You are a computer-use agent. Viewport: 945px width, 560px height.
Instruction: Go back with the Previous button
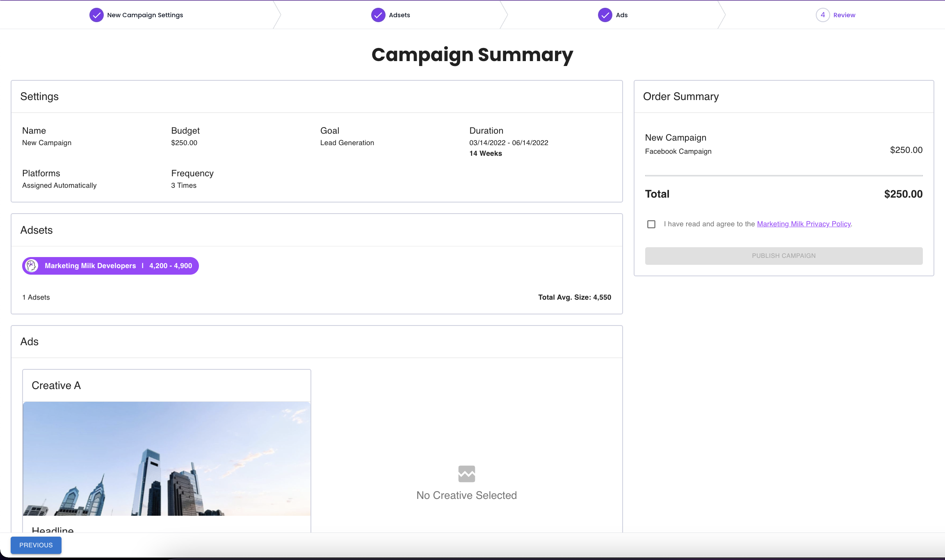(x=36, y=545)
